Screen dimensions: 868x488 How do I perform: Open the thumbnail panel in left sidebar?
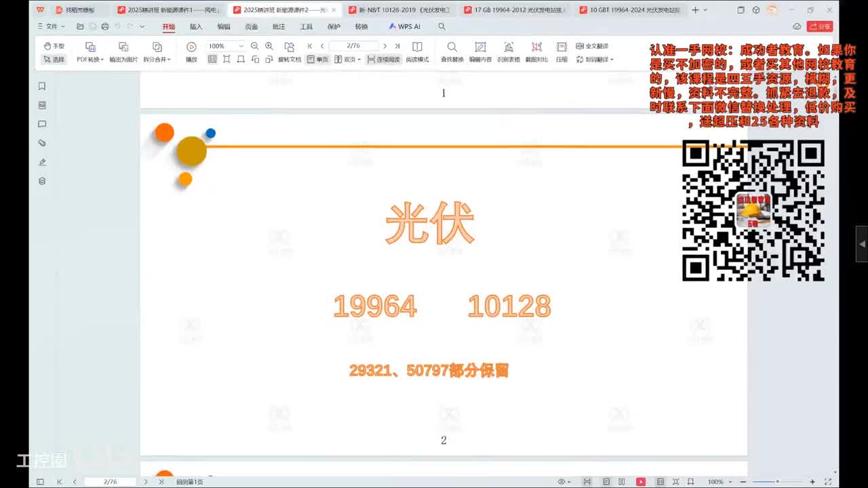click(42, 105)
